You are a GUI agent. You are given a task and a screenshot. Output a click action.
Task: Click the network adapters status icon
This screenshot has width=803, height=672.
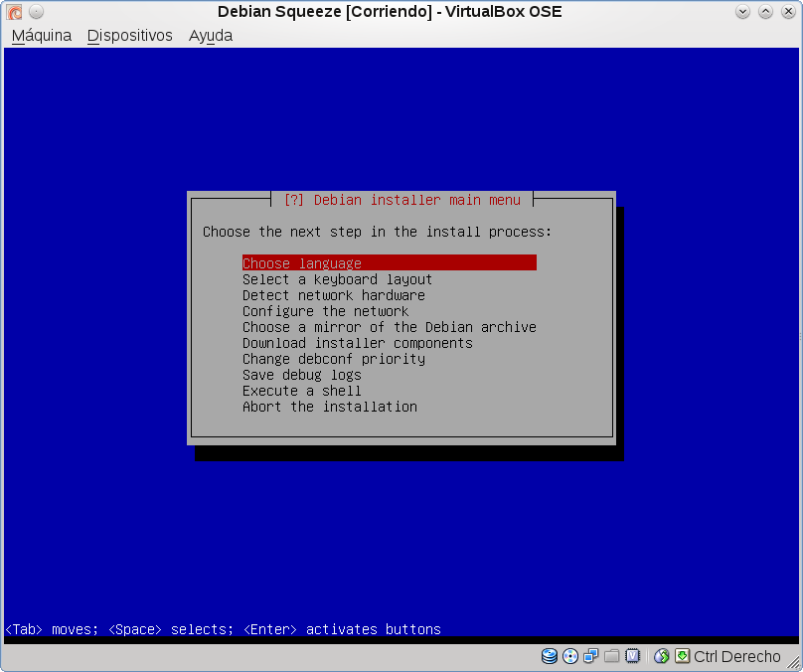click(591, 656)
